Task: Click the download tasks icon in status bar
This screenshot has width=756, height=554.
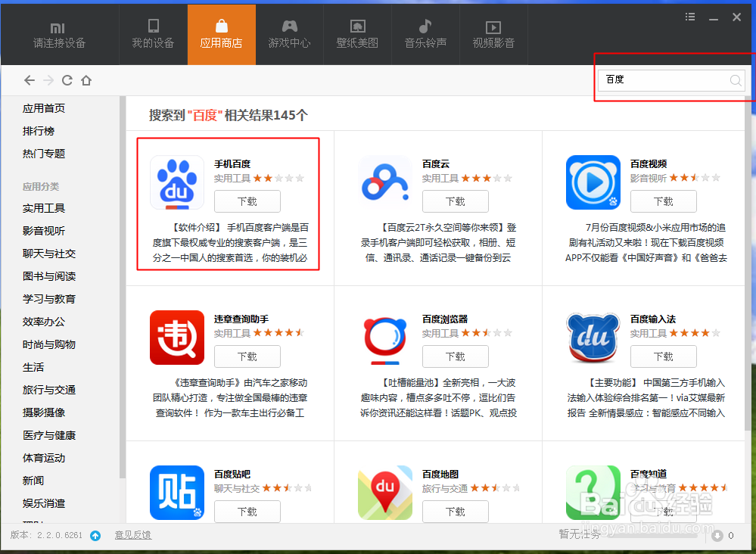Action: pyautogui.click(x=717, y=536)
